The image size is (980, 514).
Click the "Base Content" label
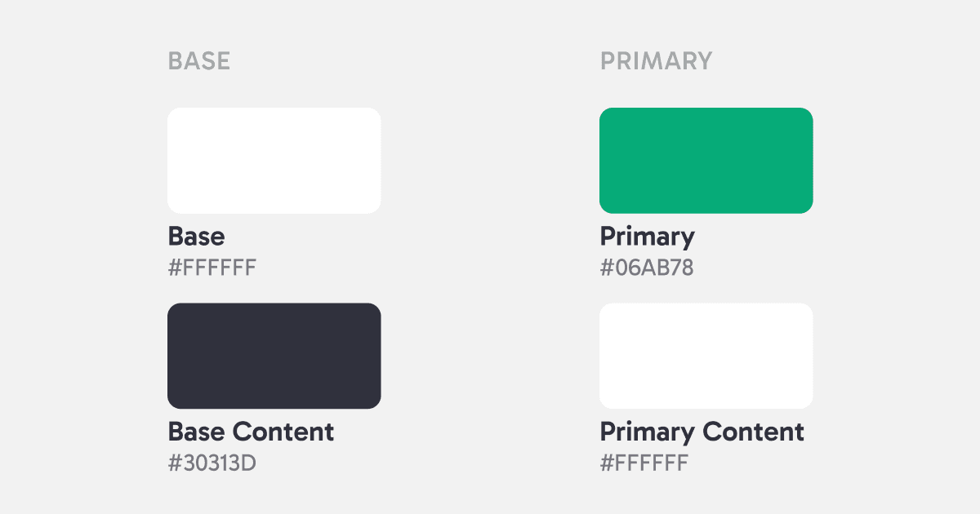point(251,432)
